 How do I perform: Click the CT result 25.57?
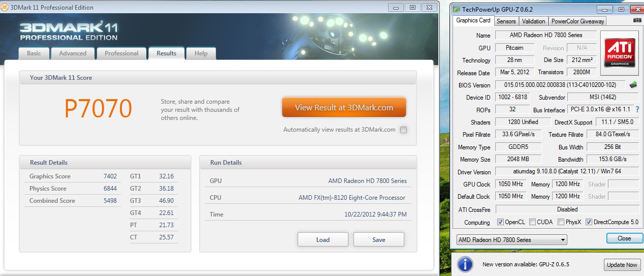166,237
